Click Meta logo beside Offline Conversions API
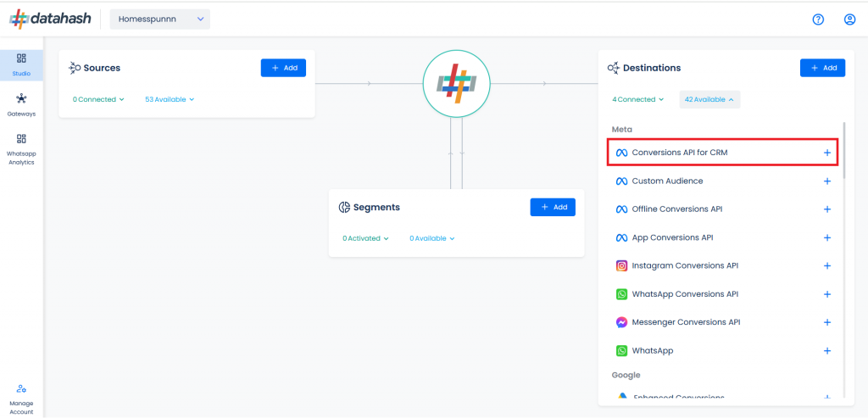This screenshot has width=868, height=418. pyautogui.click(x=621, y=209)
